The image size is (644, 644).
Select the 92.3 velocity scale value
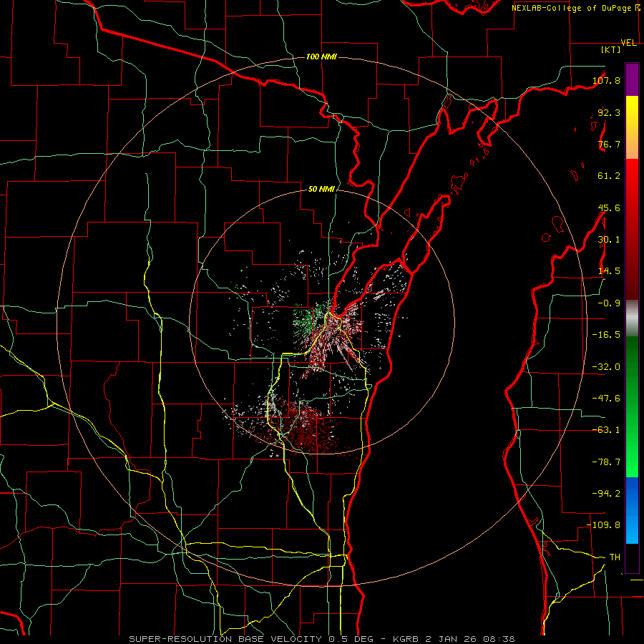609,112
